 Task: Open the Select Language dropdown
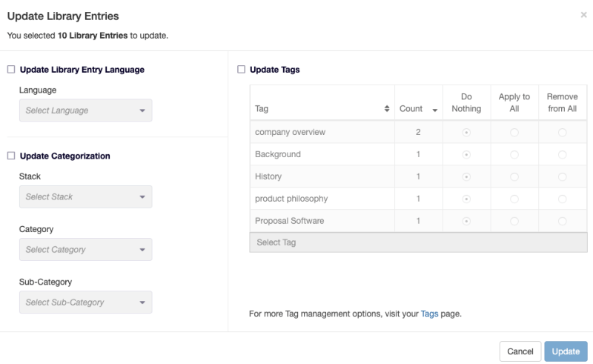pos(85,110)
